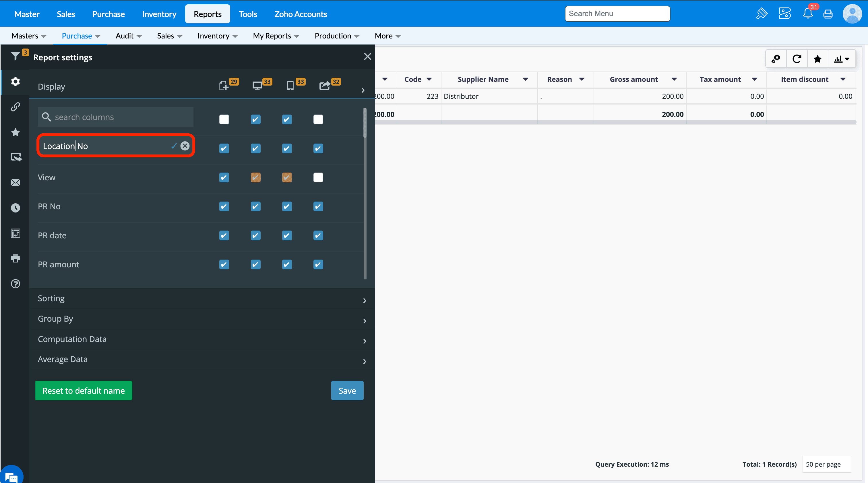Viewport: 868px width, 483px height.
Task: Click the printer icon in sidebar
Action: pos(15,258)
